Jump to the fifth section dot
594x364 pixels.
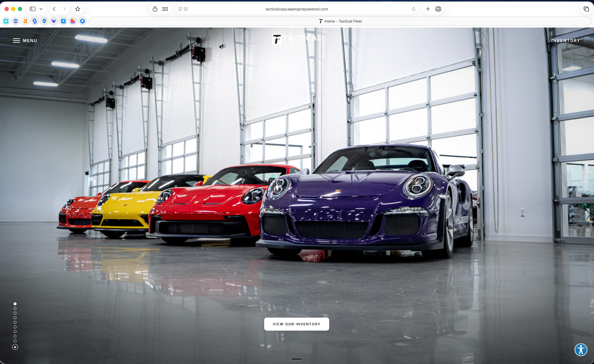point(15,322)
